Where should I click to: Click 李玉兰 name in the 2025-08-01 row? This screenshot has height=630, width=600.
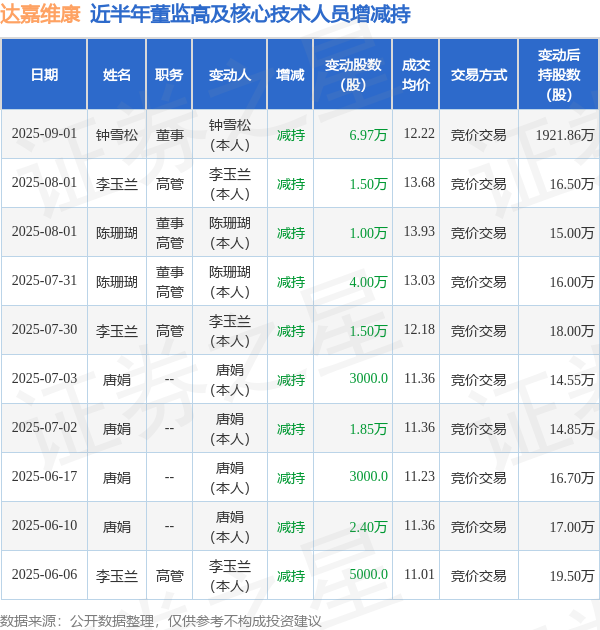coord(117,184)
